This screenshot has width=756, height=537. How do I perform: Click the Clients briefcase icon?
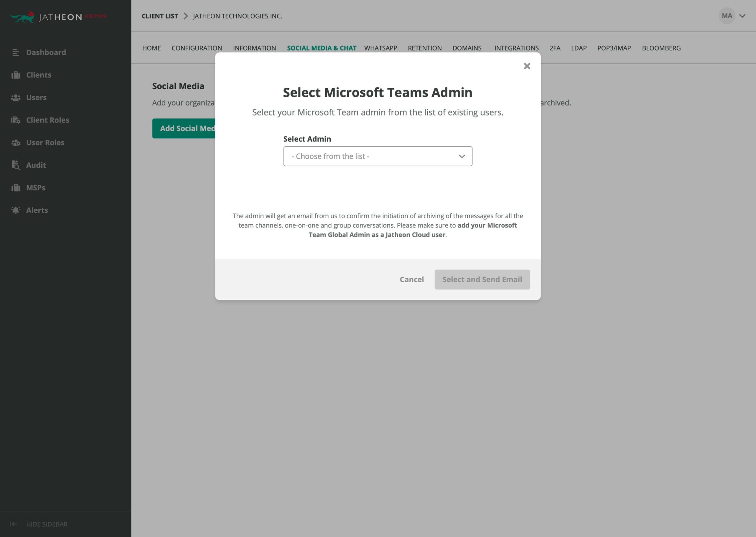(16, 75)
